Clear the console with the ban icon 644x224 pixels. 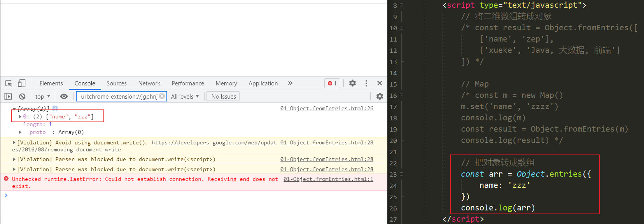tap(22, 96)
